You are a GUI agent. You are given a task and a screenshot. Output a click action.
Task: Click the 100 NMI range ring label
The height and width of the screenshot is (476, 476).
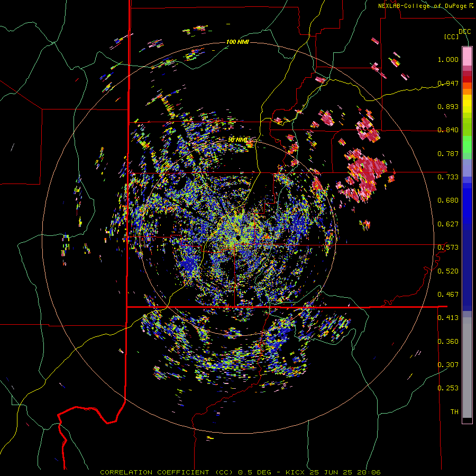coord(237,42)
